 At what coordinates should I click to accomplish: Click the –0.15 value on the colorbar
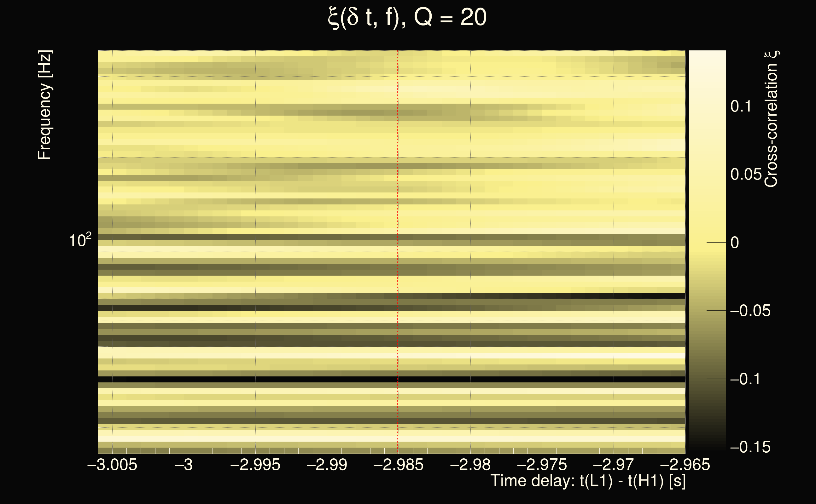click(750, 447)
